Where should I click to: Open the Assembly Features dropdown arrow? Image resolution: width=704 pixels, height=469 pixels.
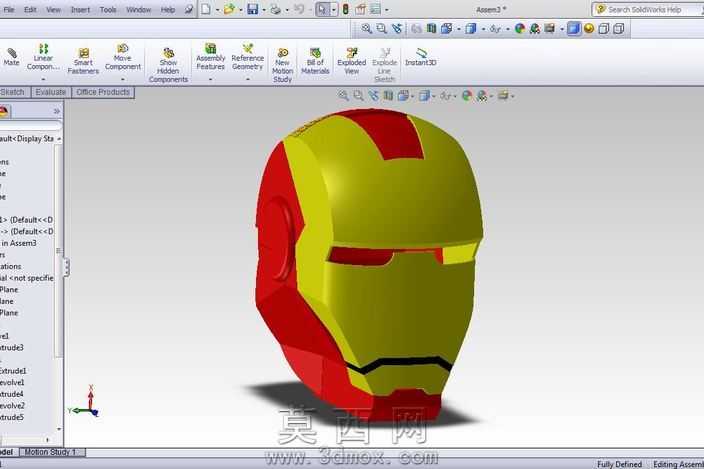coord(211,79)
